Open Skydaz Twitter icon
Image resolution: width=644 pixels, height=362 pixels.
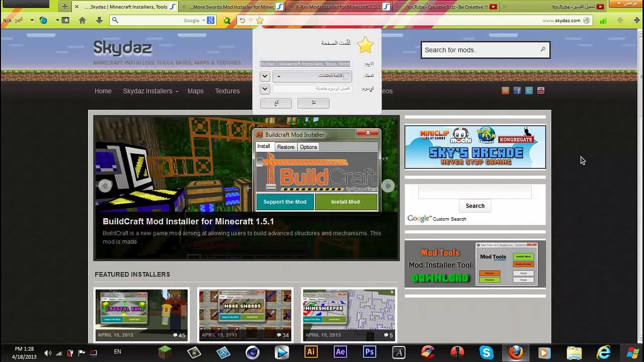point(529,90)
